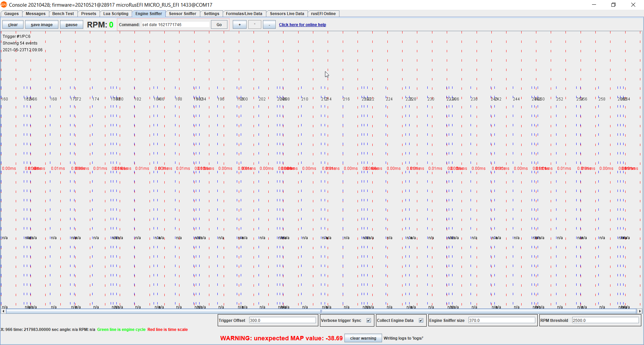Click the horizontal scrollbar thumb
The width and height of the screenshot is (644, 345).
(x=321, y=311)
